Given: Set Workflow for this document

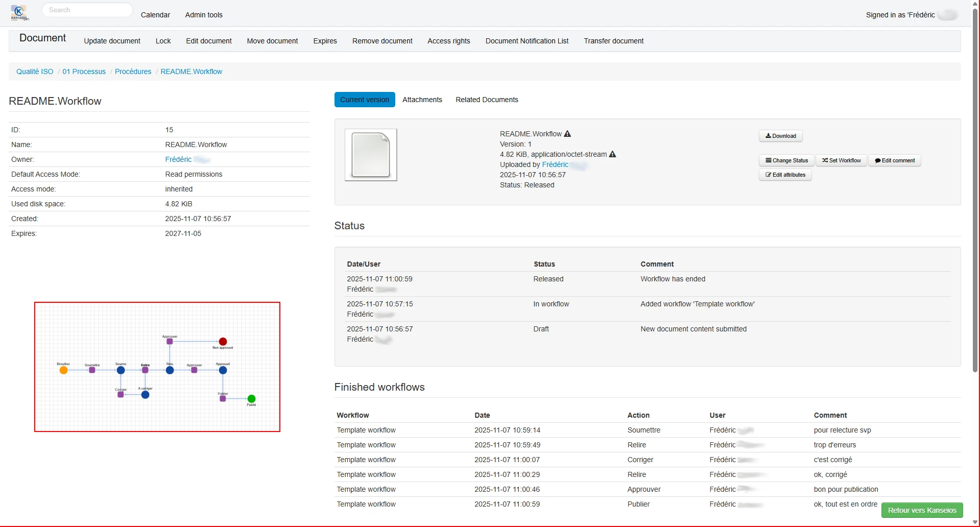Looking at the screenshot, I should tap(841, 160).
